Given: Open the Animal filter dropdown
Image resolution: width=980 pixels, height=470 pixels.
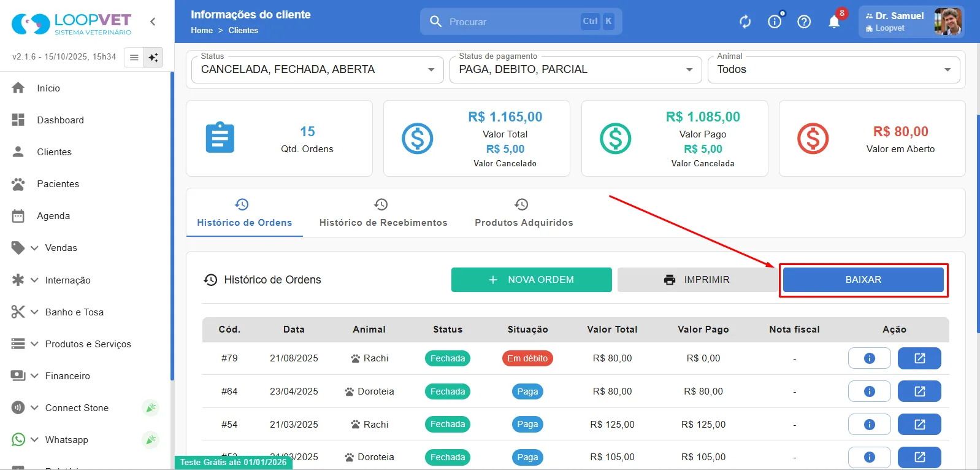Looking at the screenshot, I should [x=833, y=69].
